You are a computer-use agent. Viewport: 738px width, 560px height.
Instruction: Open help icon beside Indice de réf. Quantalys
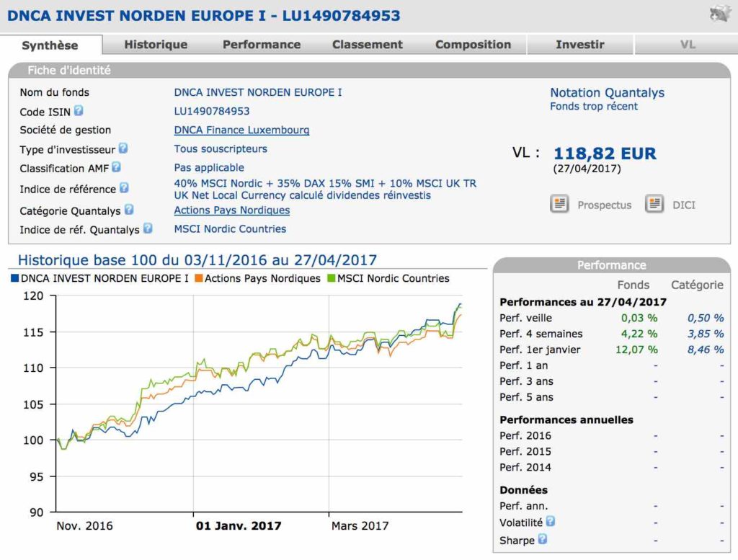pos(148,228)
